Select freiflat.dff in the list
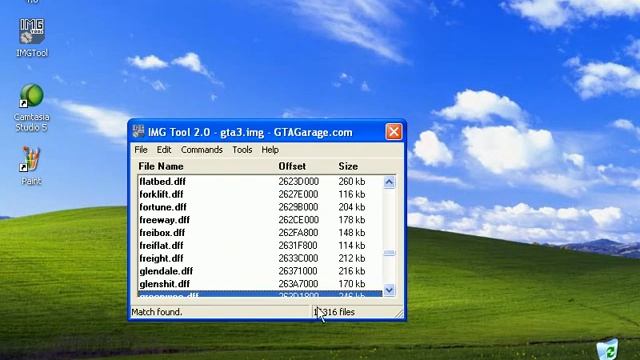Screen dimensions: 640x360 pos(260,245)
